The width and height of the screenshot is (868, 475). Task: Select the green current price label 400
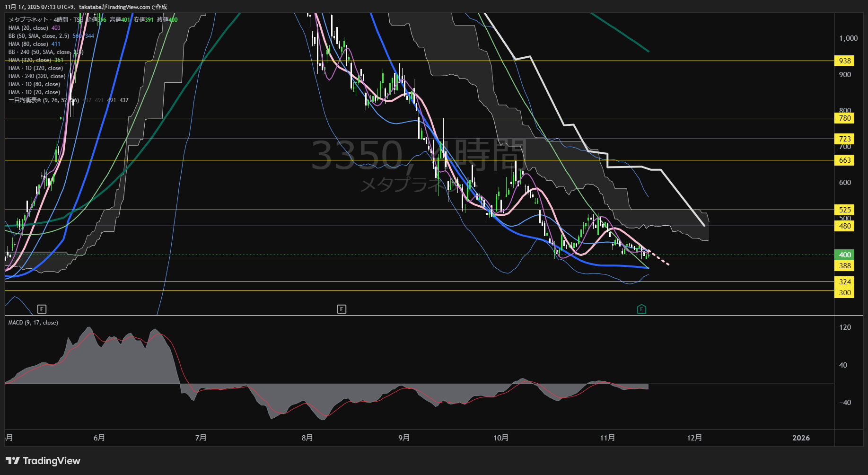click(845, 255)
